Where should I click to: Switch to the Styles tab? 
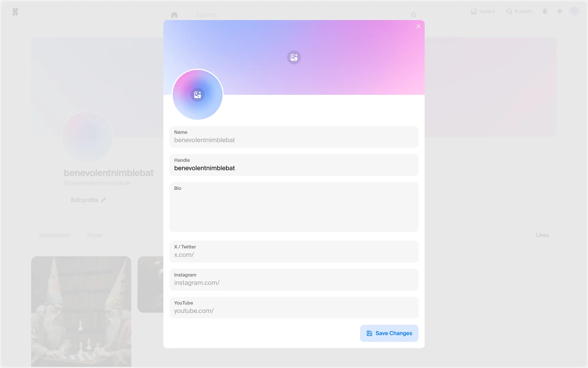(95, 235)
